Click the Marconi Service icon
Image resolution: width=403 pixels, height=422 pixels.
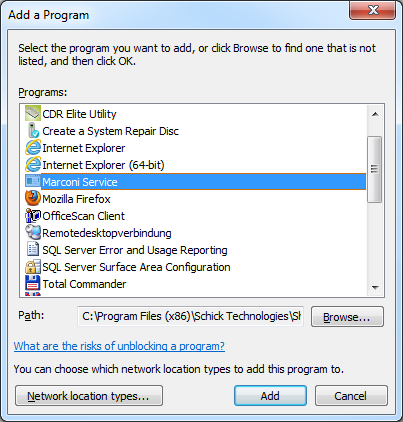(33, 181)
